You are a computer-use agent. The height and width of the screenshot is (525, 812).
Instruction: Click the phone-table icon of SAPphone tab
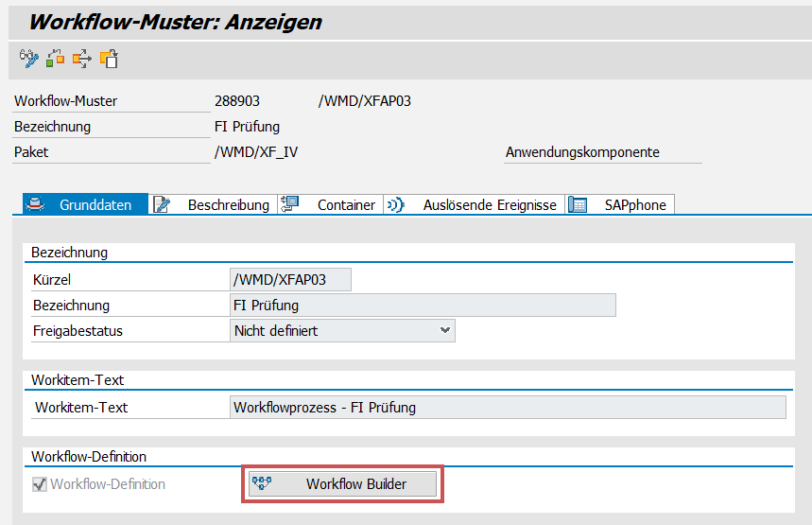(x=578, y=204)
